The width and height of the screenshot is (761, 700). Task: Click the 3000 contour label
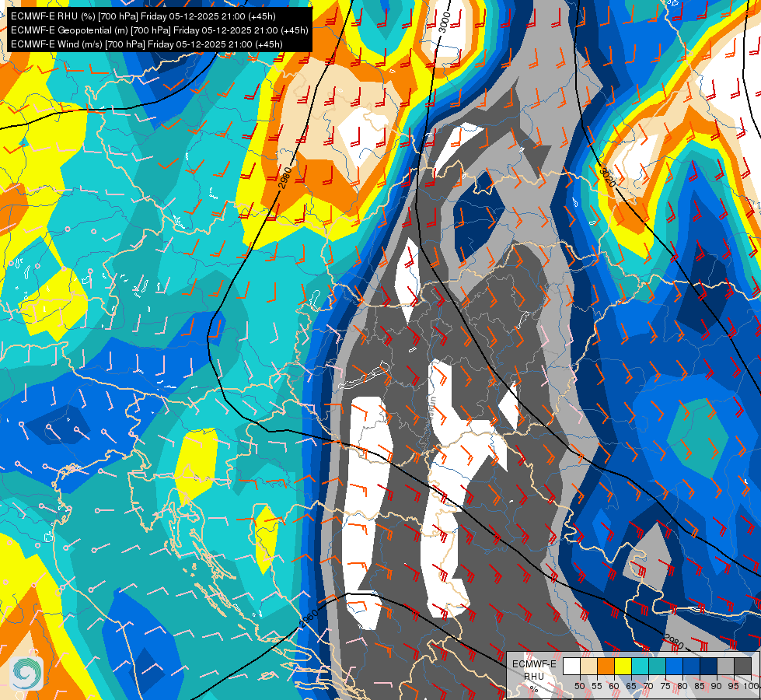(x=444, y=22)
